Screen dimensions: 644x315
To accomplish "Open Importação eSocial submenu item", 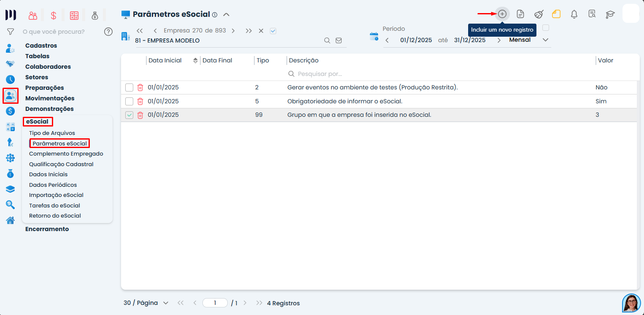I will [x=56, y=195].
